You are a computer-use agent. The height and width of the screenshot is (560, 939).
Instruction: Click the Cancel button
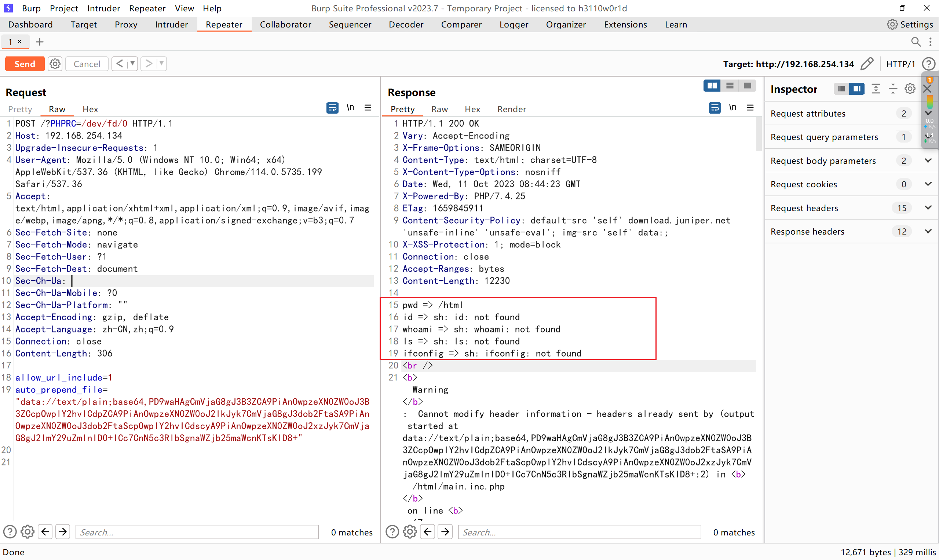coord(87,64)
